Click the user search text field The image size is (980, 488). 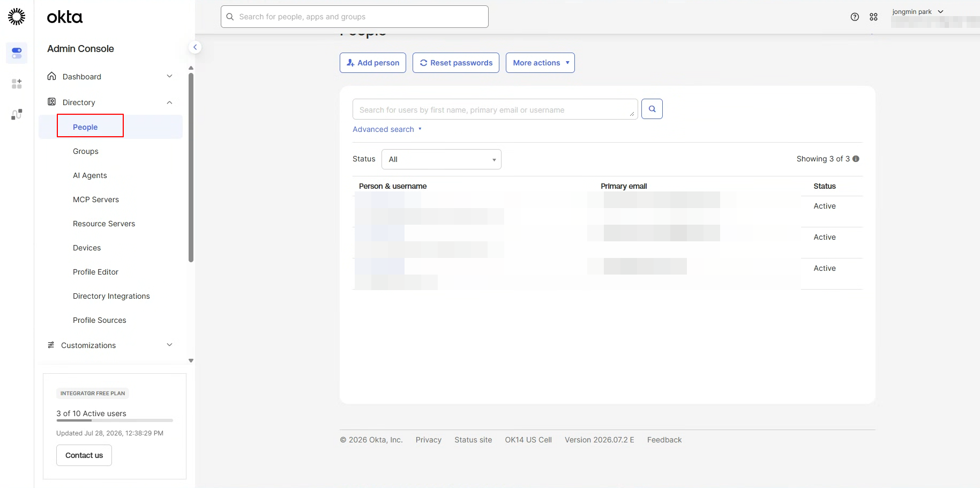tap(495, 109)
